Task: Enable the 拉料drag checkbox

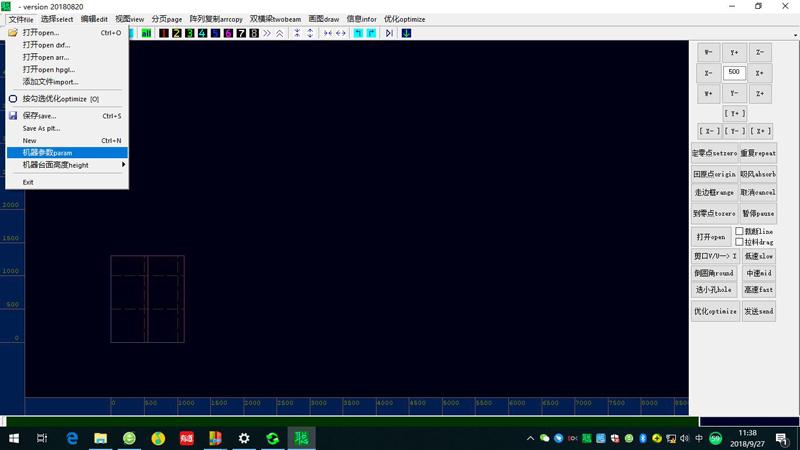Action: [739, 242]
